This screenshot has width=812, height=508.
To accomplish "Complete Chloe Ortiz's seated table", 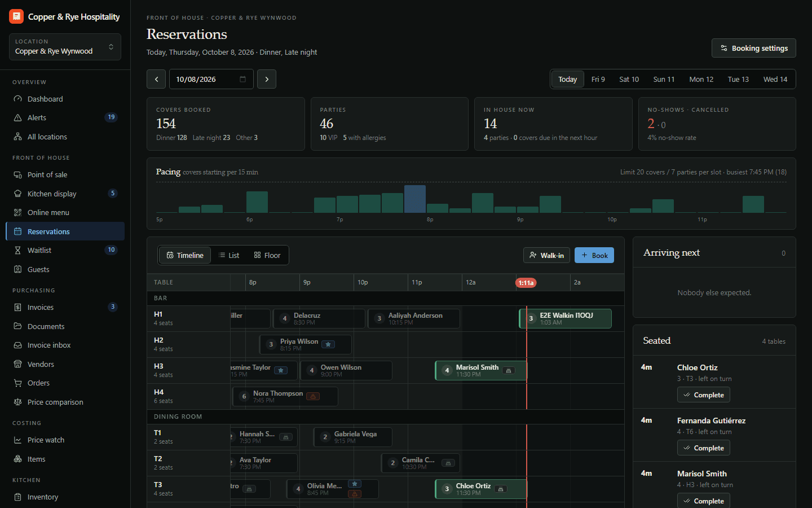I will (x=704, y=395).
